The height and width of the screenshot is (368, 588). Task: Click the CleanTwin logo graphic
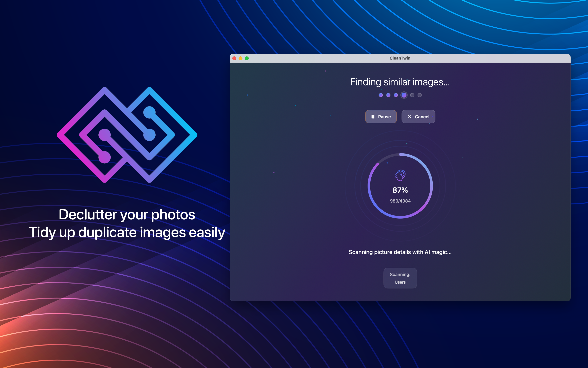[127, 135]
